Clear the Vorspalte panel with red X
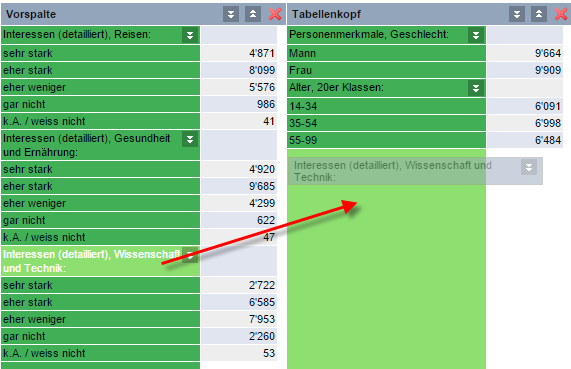571x369 pixels. (x=275, y=14)
